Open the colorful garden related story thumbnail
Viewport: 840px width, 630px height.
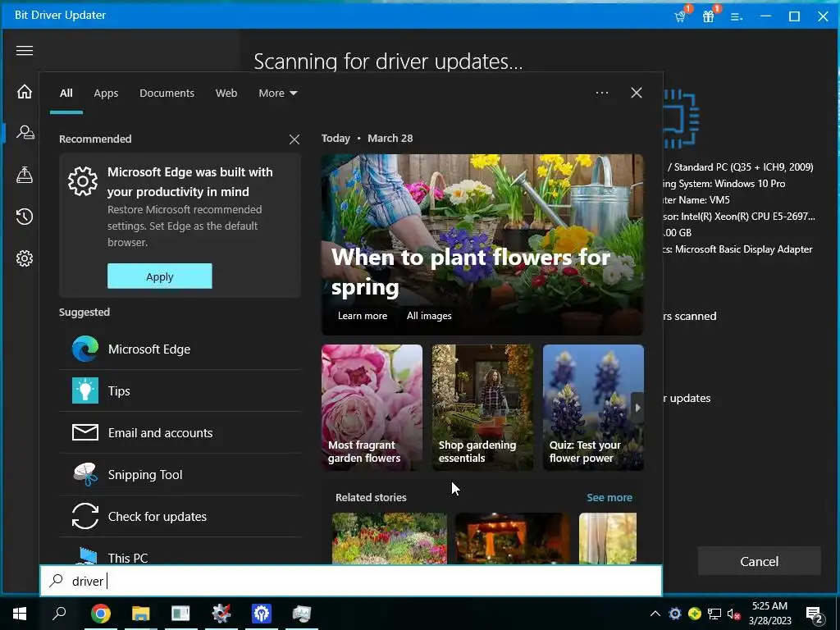click(x=390, y=538)
